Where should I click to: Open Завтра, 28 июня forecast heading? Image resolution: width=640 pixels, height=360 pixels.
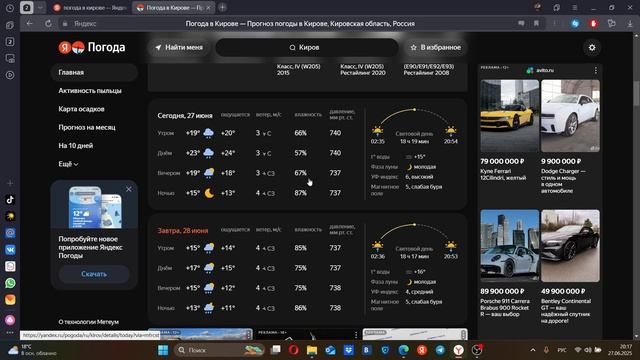pyautogui.click(x=183, y=231)
